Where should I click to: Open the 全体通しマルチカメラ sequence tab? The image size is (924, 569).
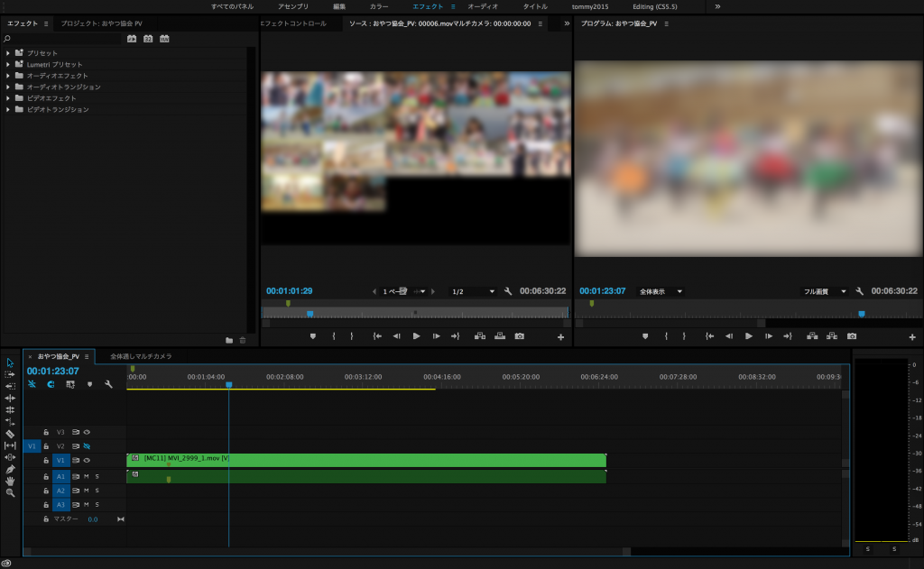tap(141, 356)
